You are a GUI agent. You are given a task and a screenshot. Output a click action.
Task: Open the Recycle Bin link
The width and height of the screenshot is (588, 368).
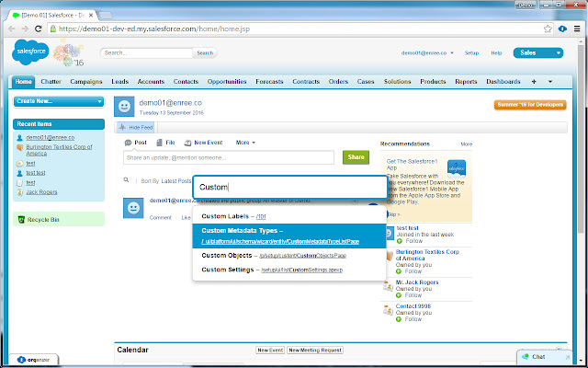point(43,220)
